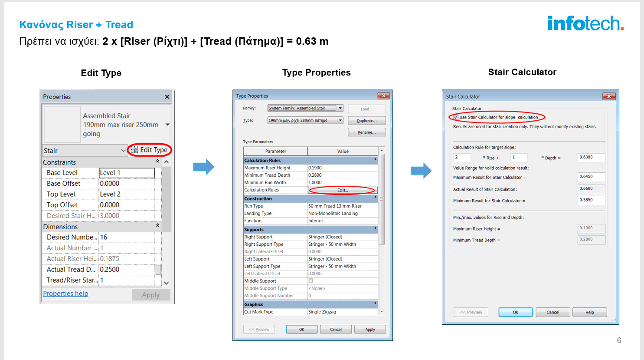Collapse the Constraints section
Image resolution: width=644 pixels, height=360 pixels.
pyautogui.click(x=157, y=161)
